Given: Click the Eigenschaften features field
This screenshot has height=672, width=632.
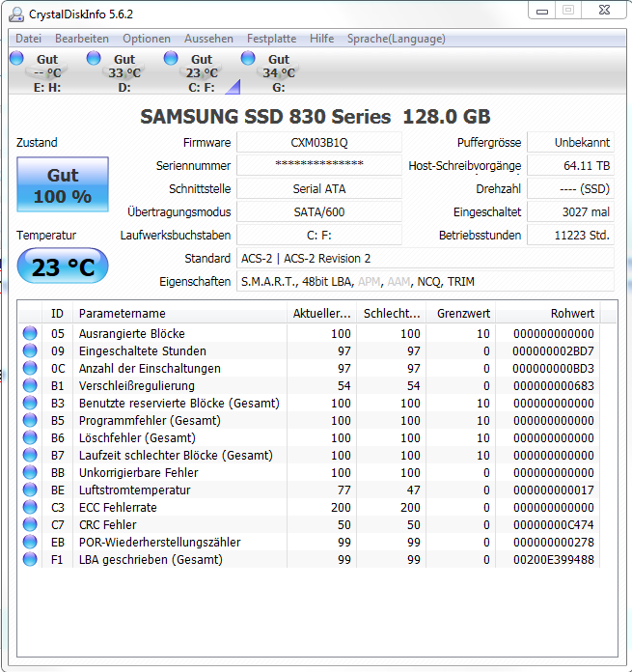Looking at the screenshot, I should tap(426, 281).
